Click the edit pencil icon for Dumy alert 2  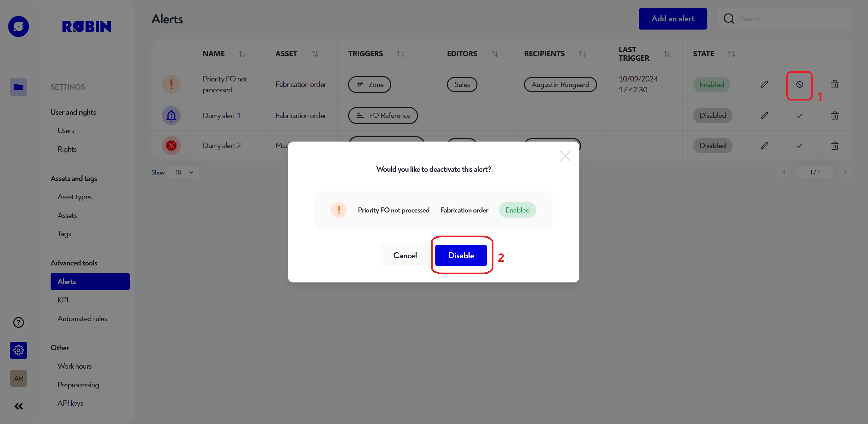(764, 145)
